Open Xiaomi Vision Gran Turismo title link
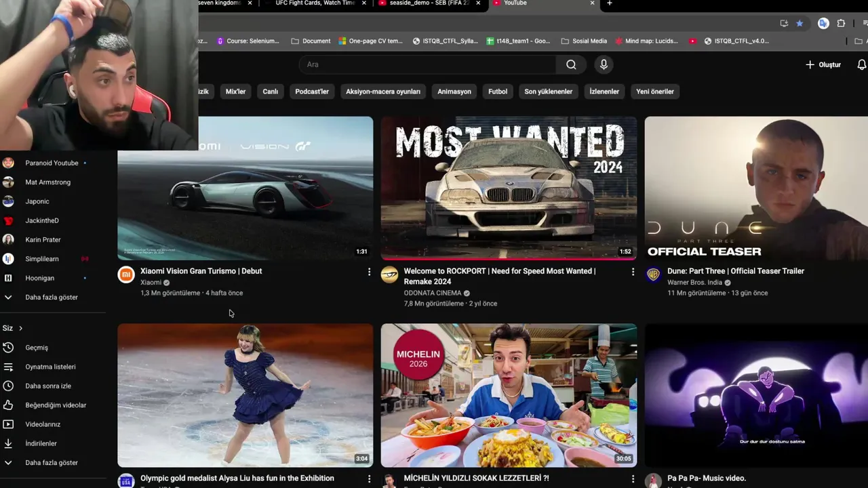This screenshot has width=868, height=488. pyautogui.click(x=201, y=271)
